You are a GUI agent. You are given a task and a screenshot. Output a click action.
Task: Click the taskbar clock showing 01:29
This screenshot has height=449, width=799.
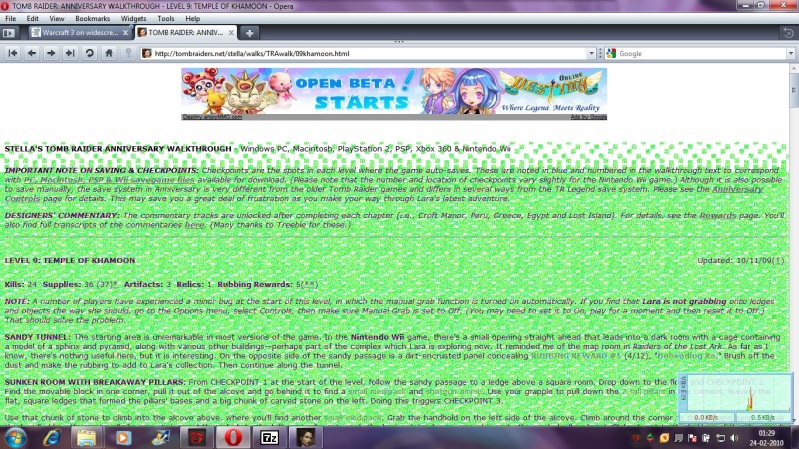point(767,438)
